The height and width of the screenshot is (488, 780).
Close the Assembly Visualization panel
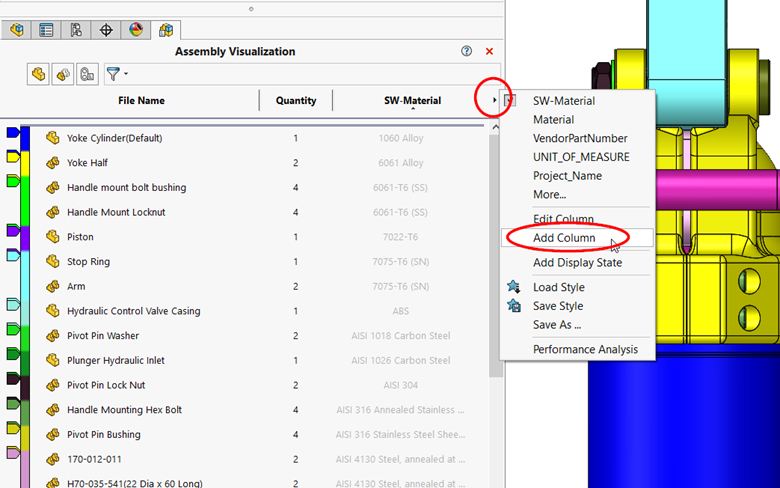489,51
